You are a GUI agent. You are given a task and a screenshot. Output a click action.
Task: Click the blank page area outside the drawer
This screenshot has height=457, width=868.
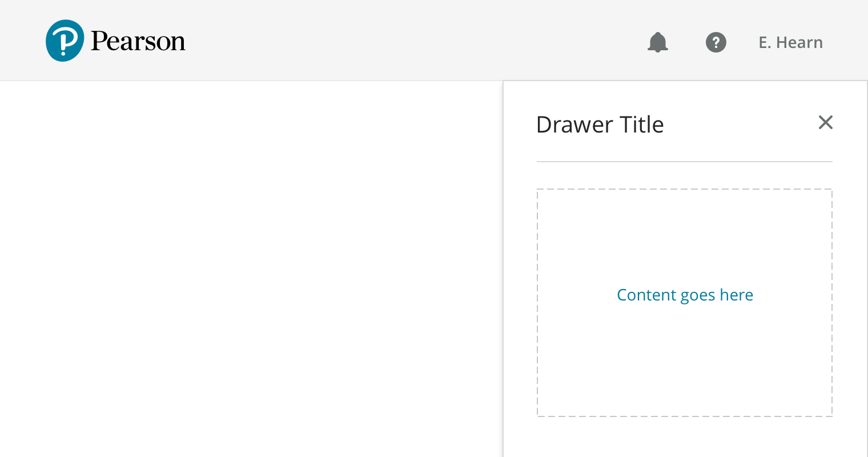coord(251,268)
